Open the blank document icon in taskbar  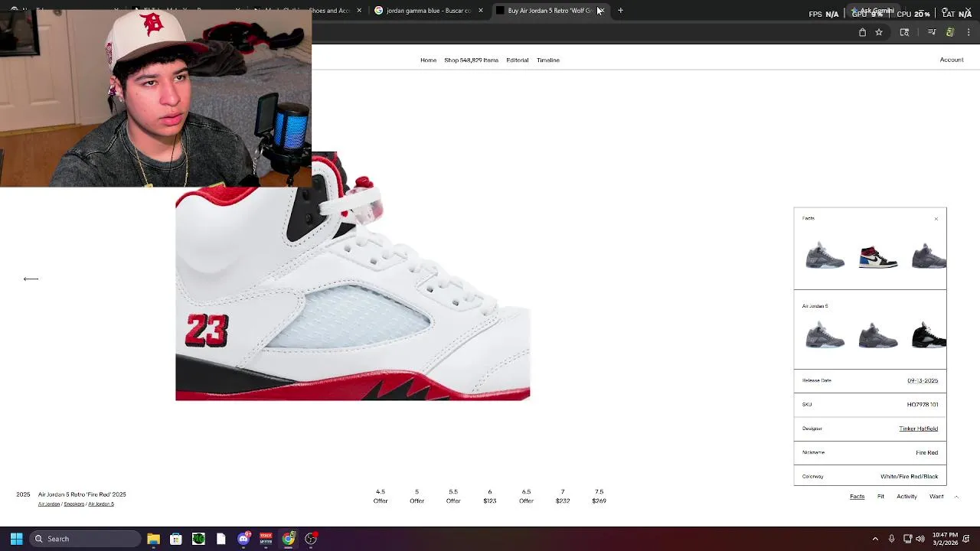click(220, 539)
